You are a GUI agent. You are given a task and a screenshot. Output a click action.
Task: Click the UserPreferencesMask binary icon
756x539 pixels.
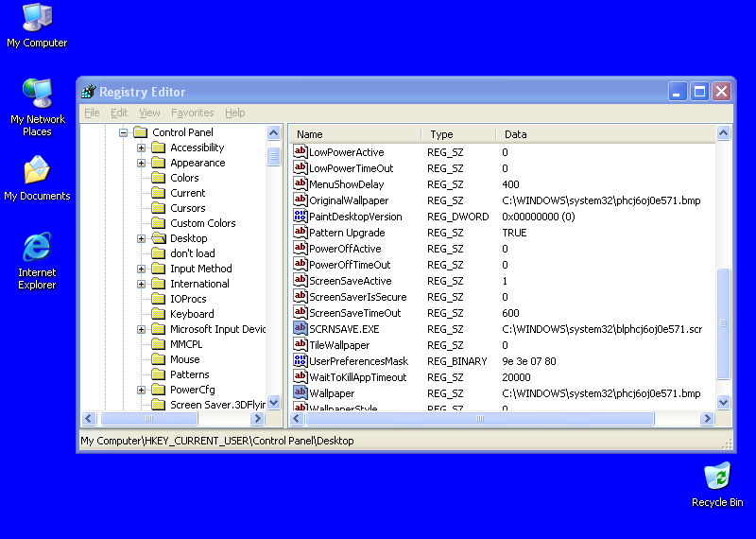pos(300,360)
